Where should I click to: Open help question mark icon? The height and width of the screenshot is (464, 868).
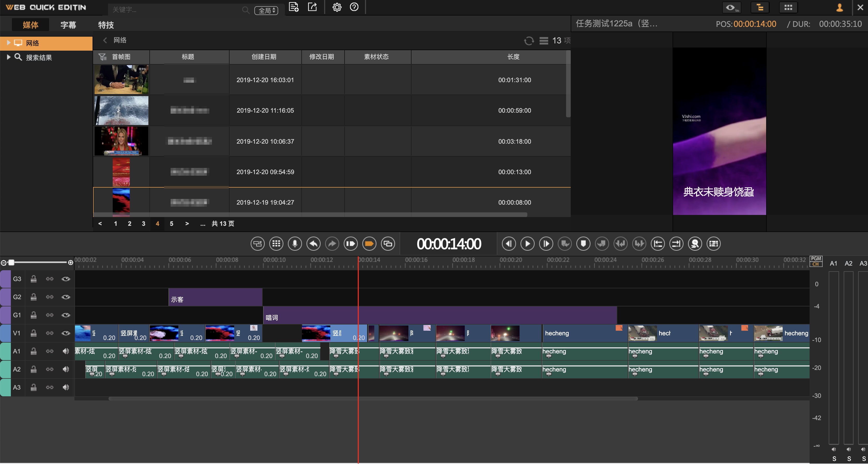click(354, 7)
